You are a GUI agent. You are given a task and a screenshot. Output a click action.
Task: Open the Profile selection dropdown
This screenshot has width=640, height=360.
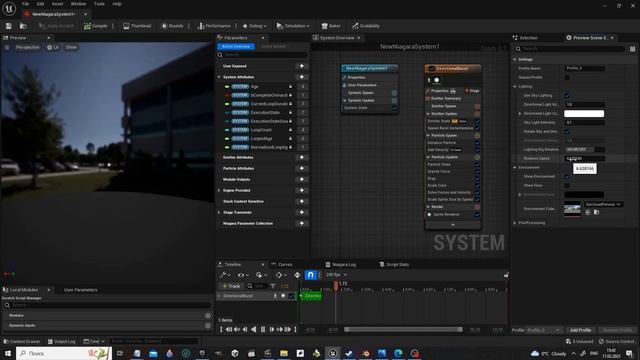(543, 330)
